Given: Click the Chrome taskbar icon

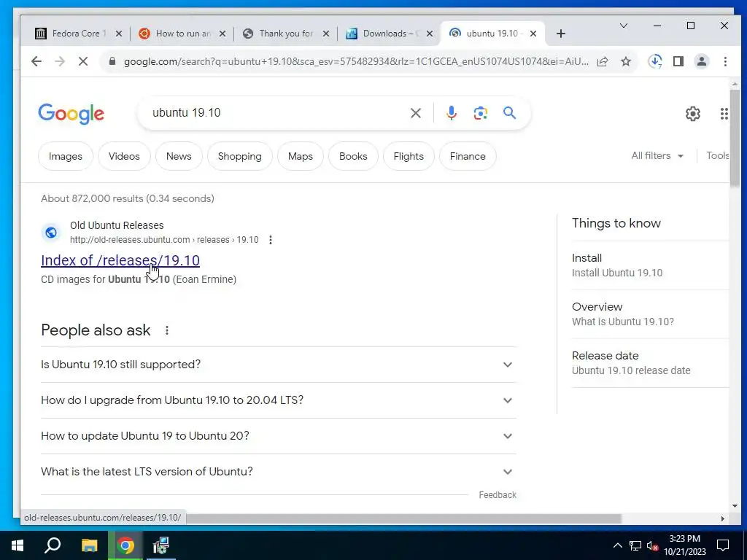Looking at the screenshot, I should click(x=125, y=545).
